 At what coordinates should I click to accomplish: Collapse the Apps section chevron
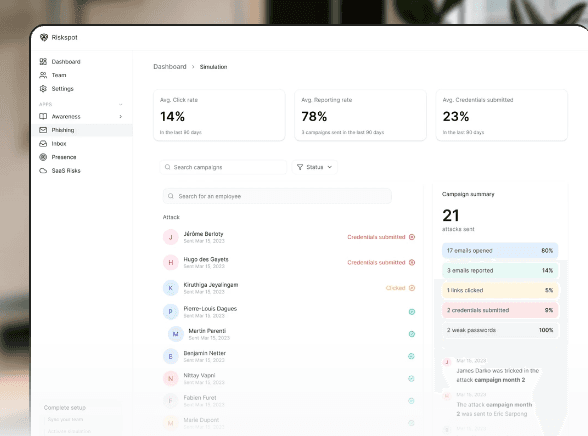pyautogui.click(x=121, y=104)
